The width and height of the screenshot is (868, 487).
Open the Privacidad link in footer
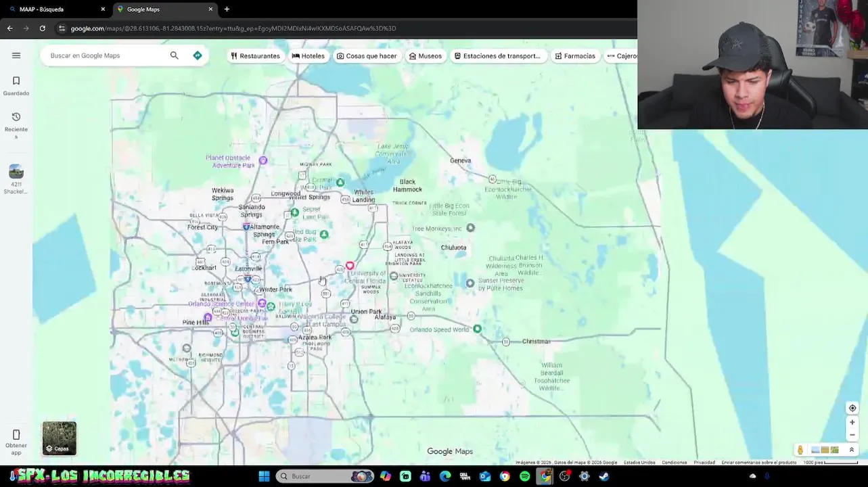click(x=704, y=463)
